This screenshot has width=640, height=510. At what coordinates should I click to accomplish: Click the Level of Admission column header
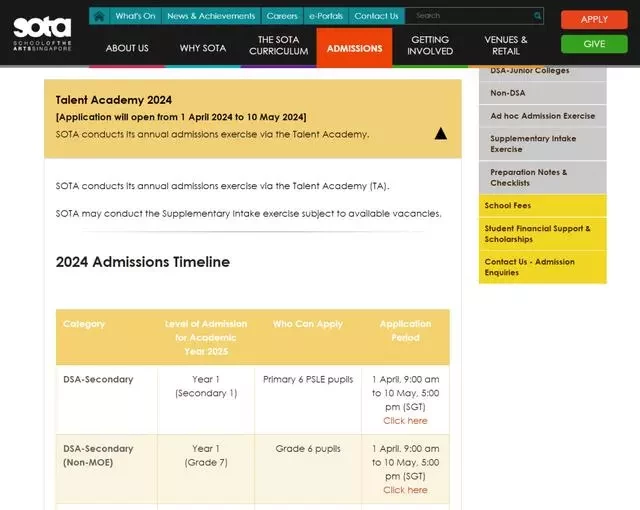pyautogui.click(x=206, y=338)
